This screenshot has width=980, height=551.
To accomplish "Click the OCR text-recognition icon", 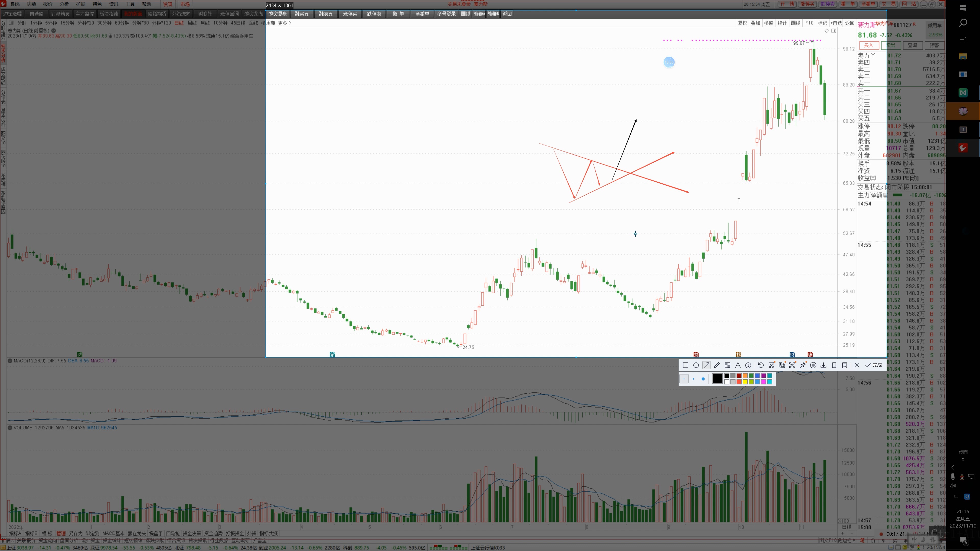I will (x=792, y=365).
